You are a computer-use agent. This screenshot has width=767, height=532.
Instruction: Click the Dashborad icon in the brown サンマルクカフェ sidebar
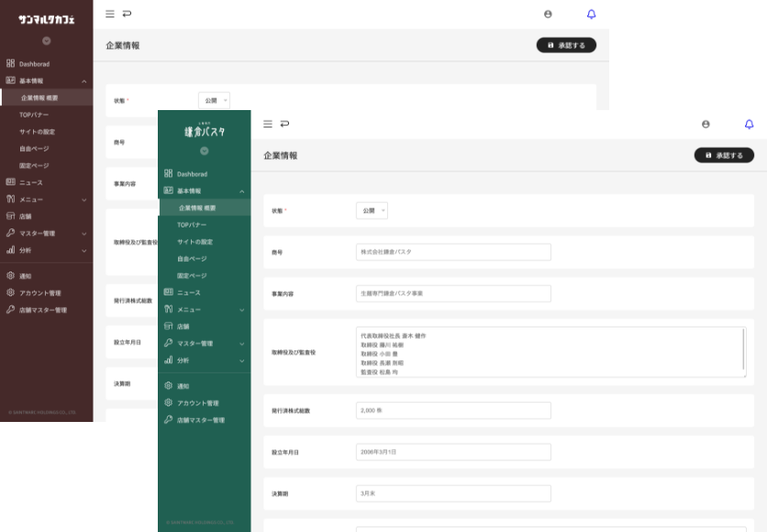pyautogui.click(x=10, y=63)
